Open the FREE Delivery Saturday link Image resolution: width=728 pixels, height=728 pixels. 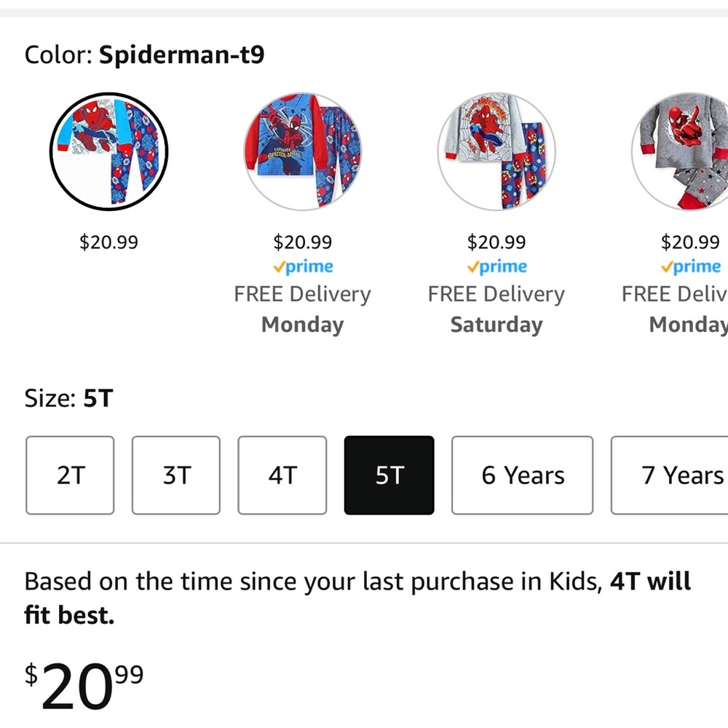[x=496, y=309]
